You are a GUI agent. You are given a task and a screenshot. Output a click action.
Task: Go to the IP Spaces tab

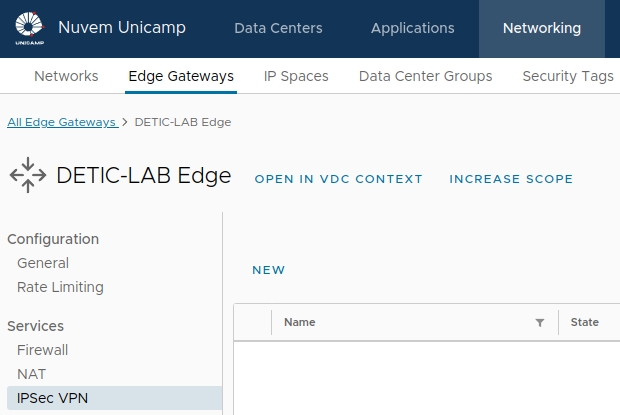point(296,76)
